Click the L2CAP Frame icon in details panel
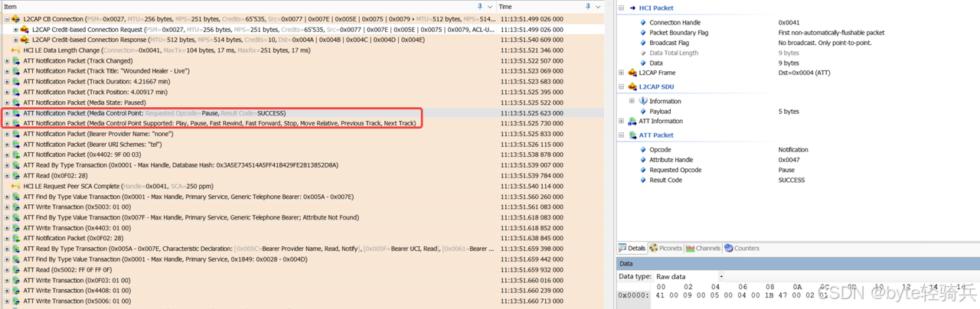The width and height of the screenshot is (980, 309). point(632,73)
